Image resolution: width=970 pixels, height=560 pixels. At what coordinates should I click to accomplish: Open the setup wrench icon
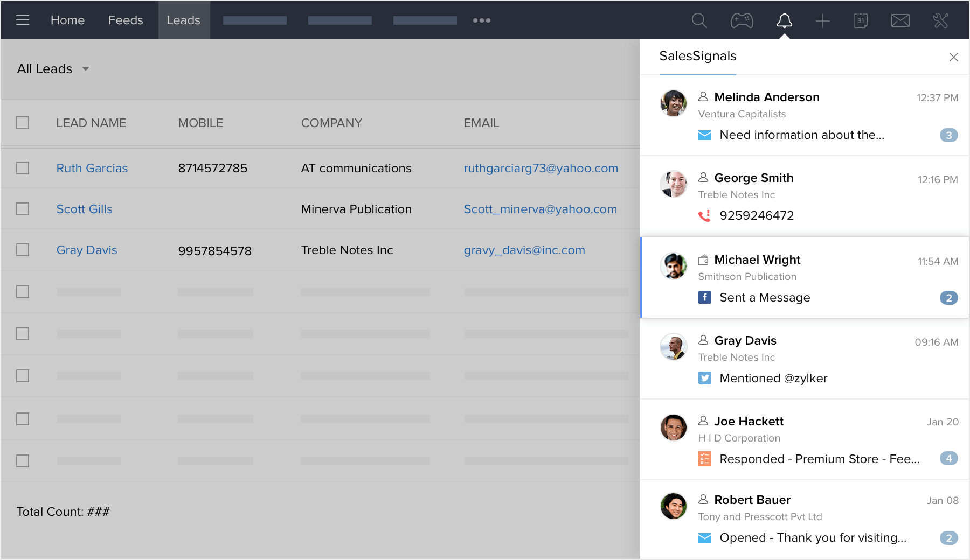click(939, 20)
